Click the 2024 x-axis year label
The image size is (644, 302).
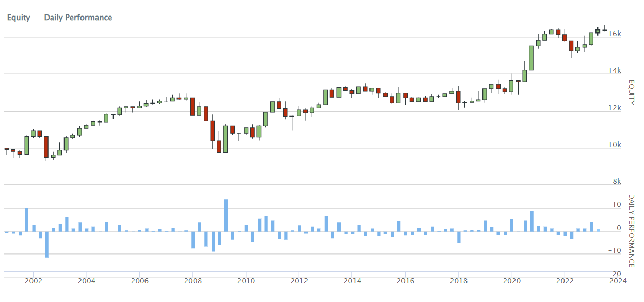[617, 281]
